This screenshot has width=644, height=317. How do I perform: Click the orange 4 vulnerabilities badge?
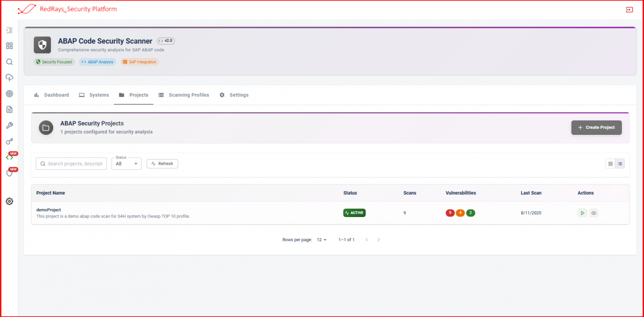tap(460, 213)
